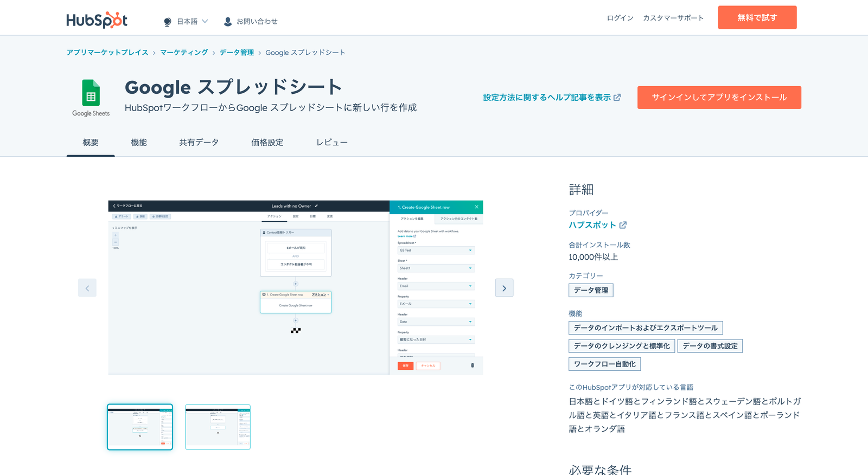Open the 価格設定 tab
868x475 pixels.
click(267, 143)
